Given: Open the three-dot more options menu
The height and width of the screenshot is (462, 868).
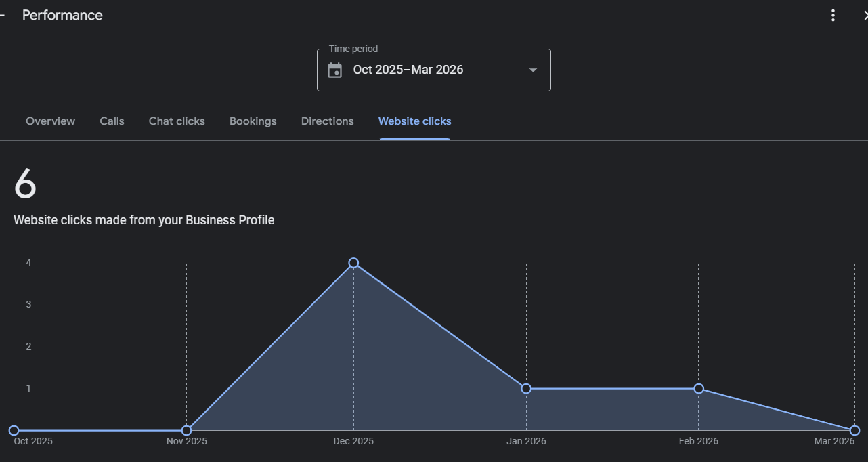Looking at the screenshot, I should pos(833,16).
